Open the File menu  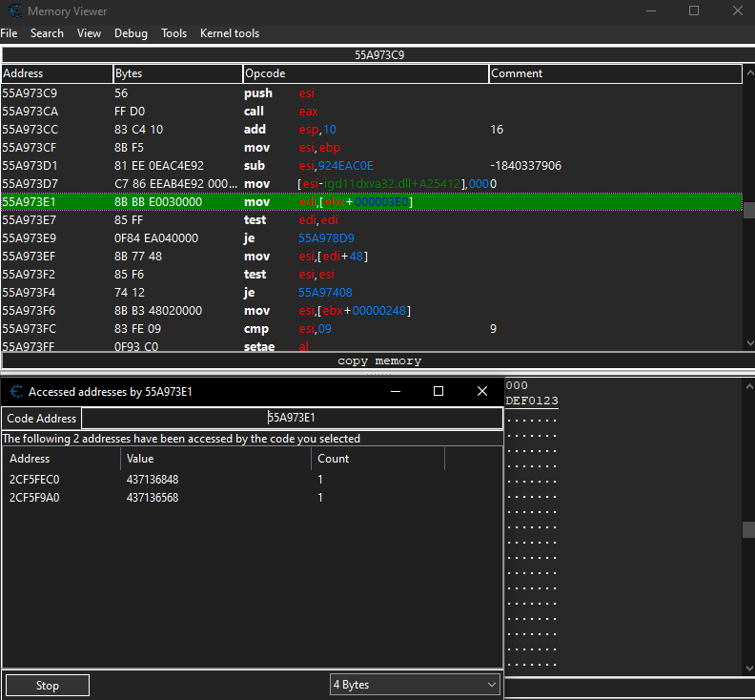[x=9, y=33]
